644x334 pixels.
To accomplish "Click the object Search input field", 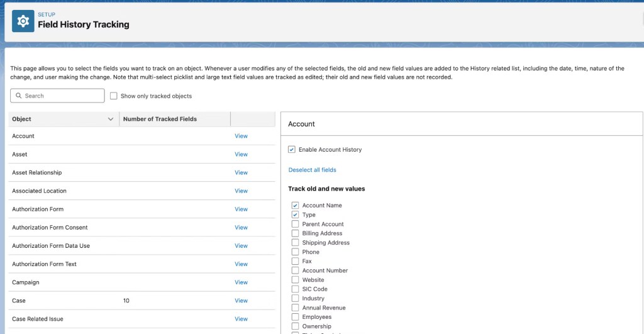I will 62,96.
